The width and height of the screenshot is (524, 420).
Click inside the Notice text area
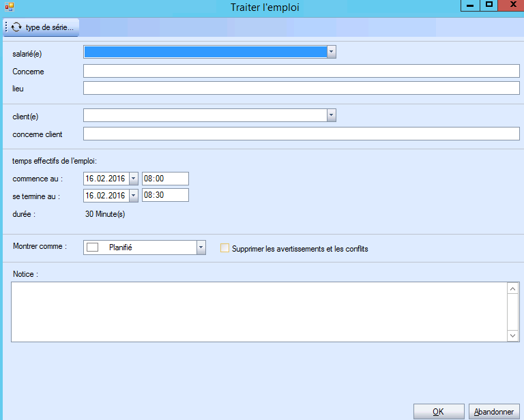click(x=259, y=311)
